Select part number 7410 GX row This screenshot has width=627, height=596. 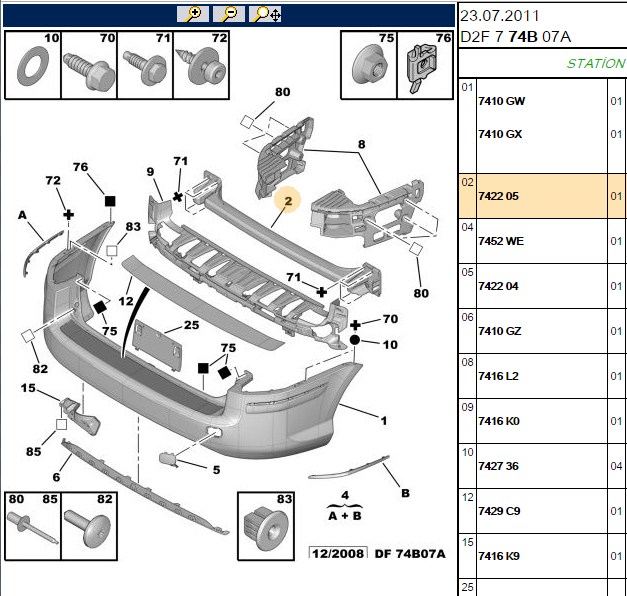[x=500, y=134]
